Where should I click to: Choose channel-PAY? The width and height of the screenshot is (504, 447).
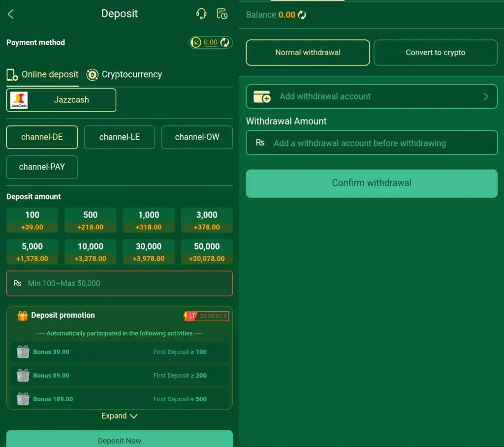tap(42, 167)
